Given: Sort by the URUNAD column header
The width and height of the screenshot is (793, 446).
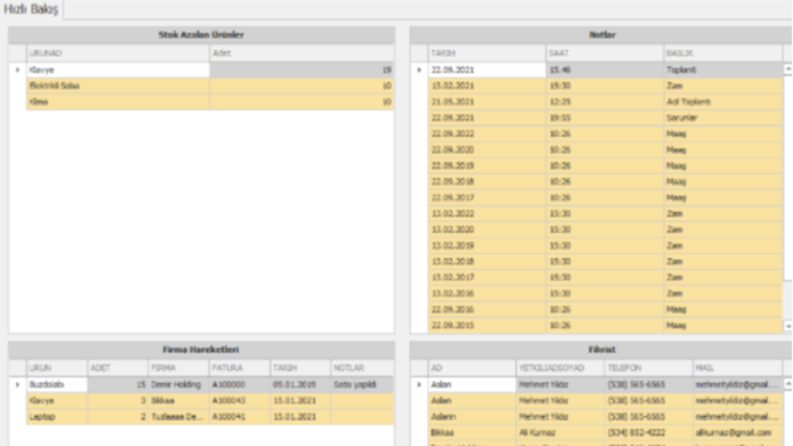Looking at the screenshot, I should pyautogui.click(x=118, y=53).
